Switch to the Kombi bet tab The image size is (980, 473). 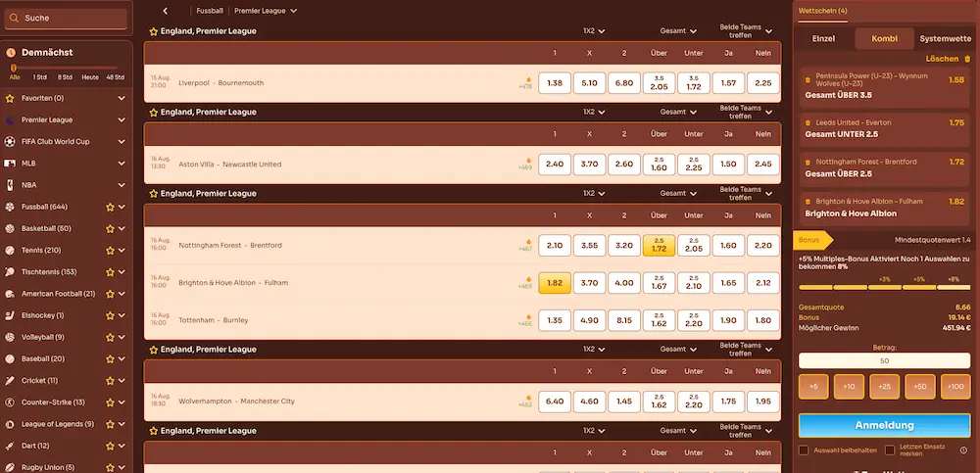(x=884, y=39)
